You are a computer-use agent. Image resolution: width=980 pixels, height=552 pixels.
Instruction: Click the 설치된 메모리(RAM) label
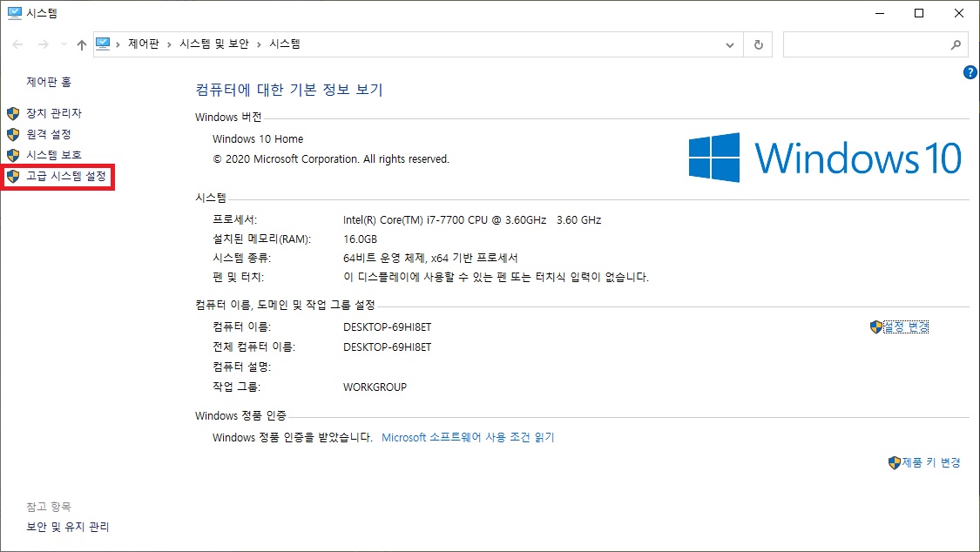pyautogui.click(x=262, y=239)
